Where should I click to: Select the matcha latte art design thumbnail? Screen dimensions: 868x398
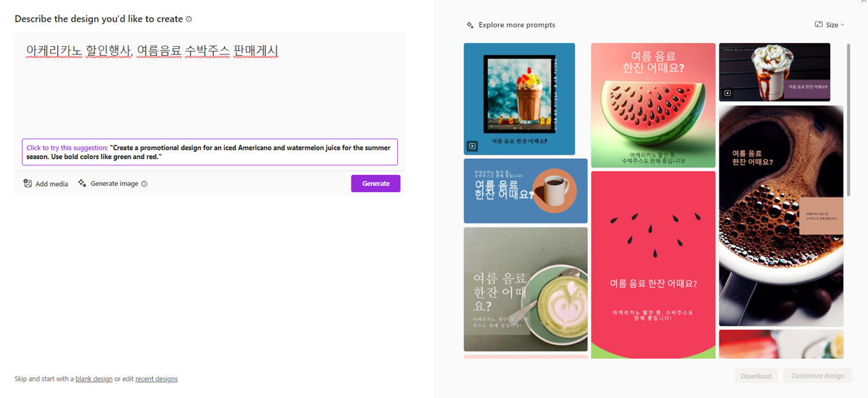(x=525, y=289)
